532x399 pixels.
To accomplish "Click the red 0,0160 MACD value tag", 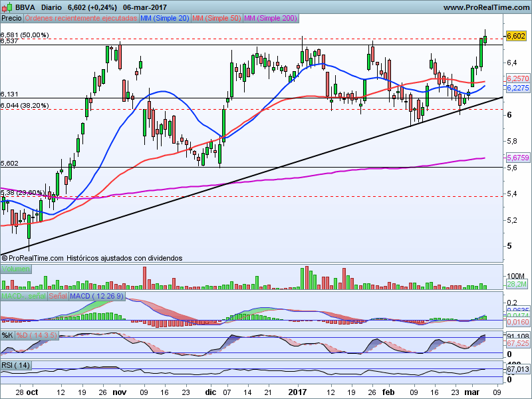I will coord(518,322).
